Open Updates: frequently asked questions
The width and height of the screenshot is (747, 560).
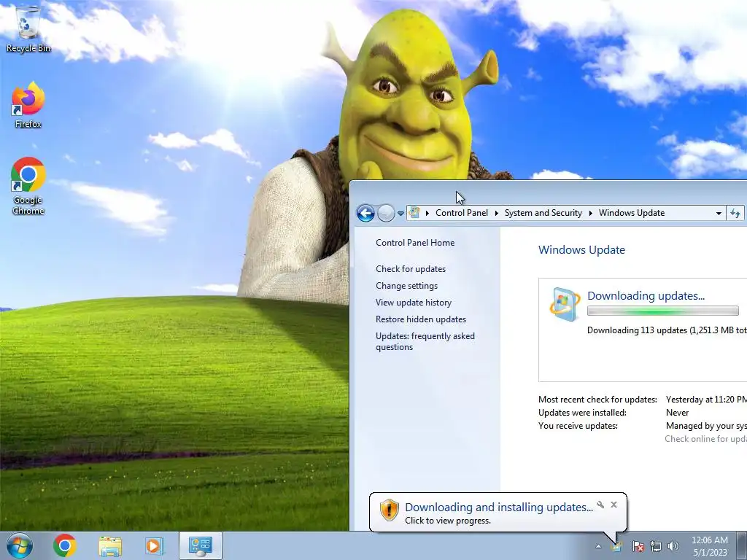(425, 341)
